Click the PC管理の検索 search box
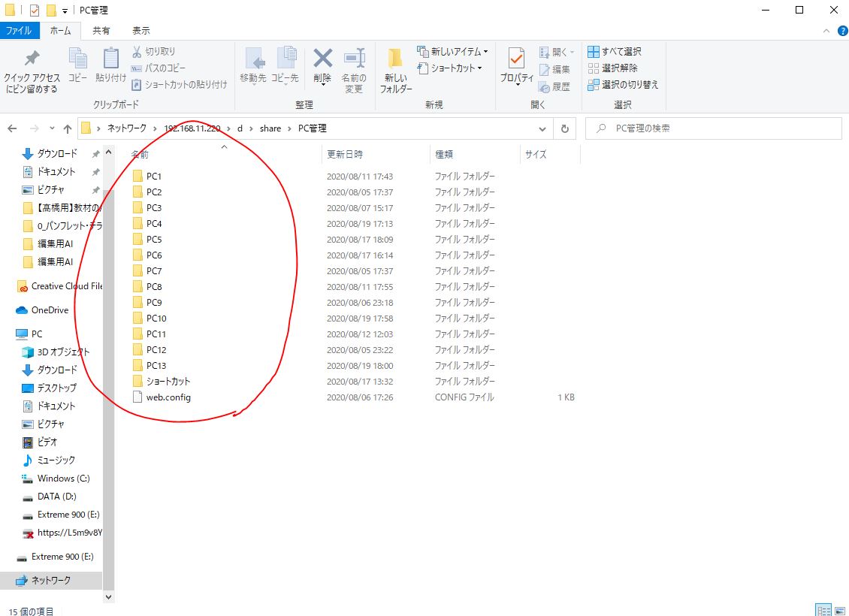 click(714, 128)
